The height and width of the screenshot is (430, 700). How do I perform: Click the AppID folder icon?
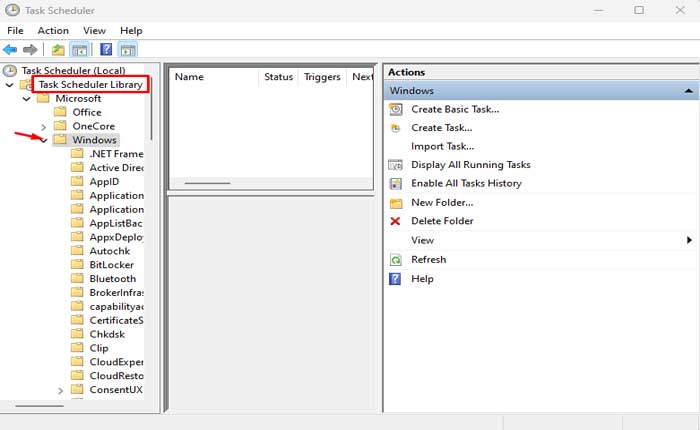[77, 181]
